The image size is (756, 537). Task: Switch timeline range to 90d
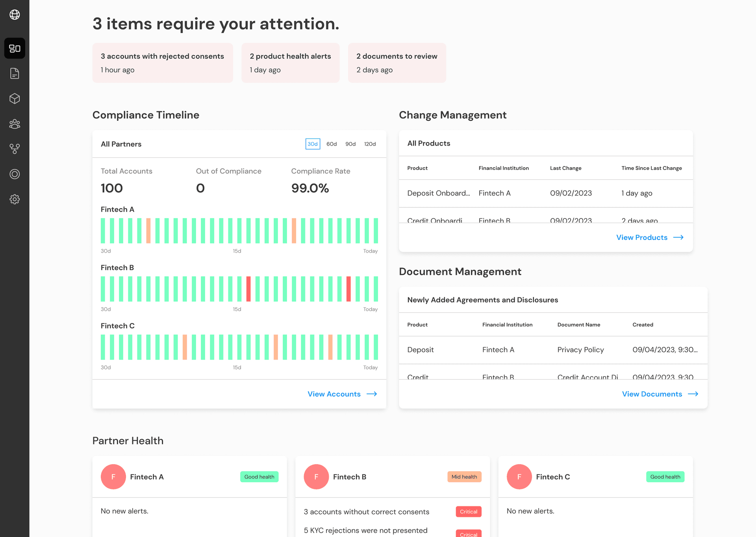(350, 144)
